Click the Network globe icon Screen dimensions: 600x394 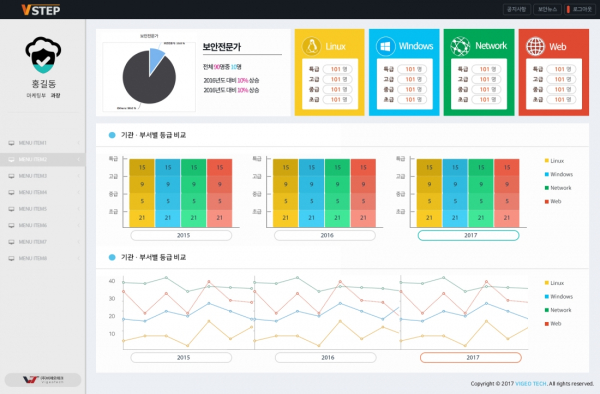pos(460,46)
